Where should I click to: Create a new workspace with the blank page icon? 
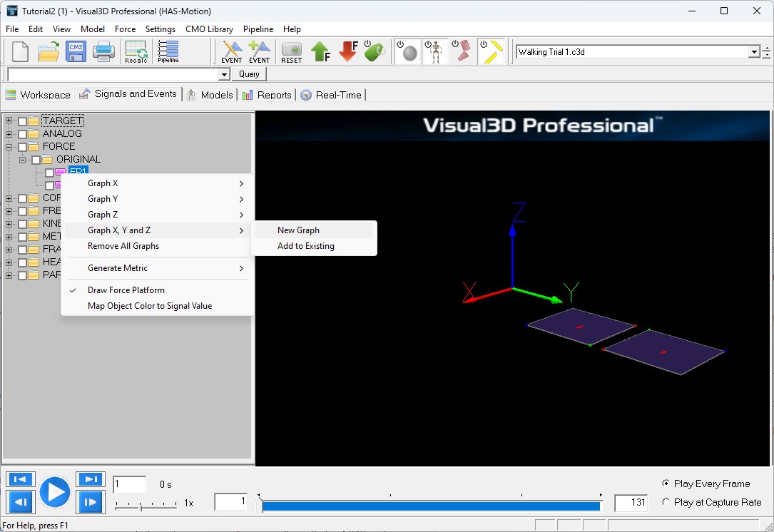click(20, 52)
